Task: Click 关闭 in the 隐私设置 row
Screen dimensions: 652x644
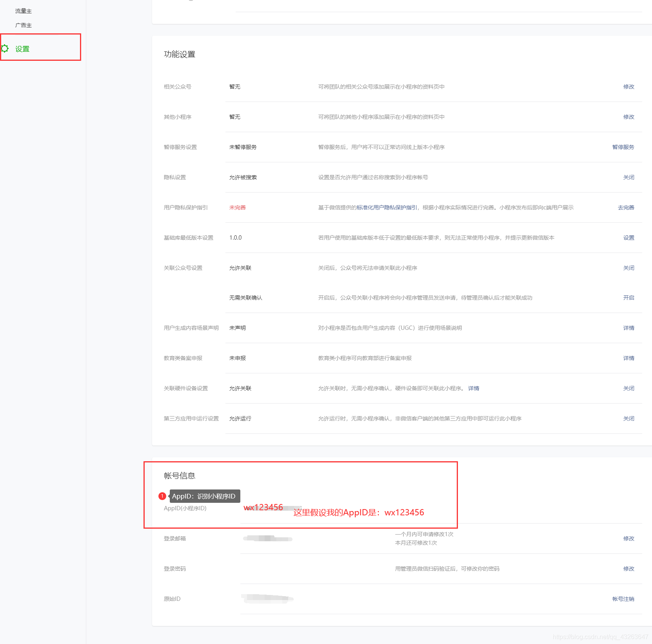Action: coord(628,177)
